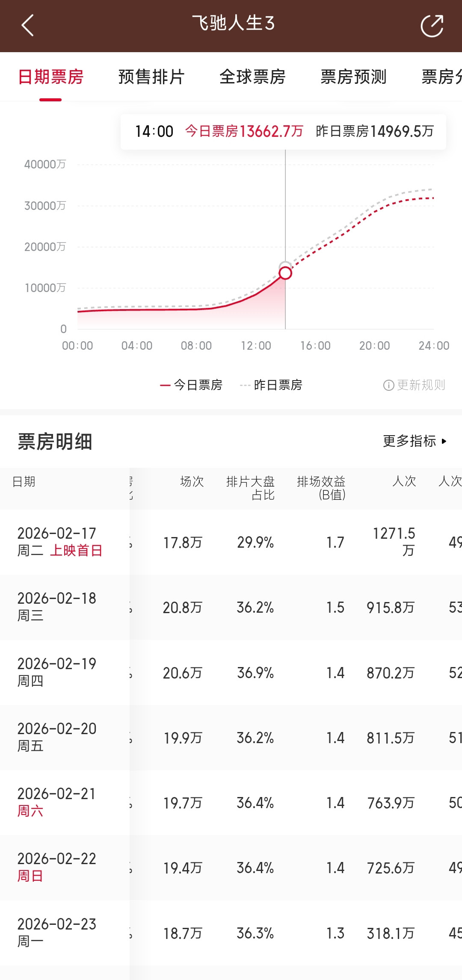This screenshot has height=980, width=462.
Task: Click the 19.7万 screenings cell
Action: coord(183,803)
